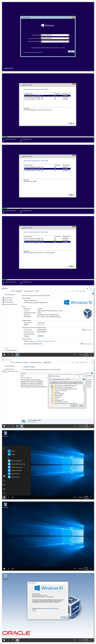Click Programs breadcrumb in Installed Updates window
This screenshot has height=644, width=96.
pos(26,362)
